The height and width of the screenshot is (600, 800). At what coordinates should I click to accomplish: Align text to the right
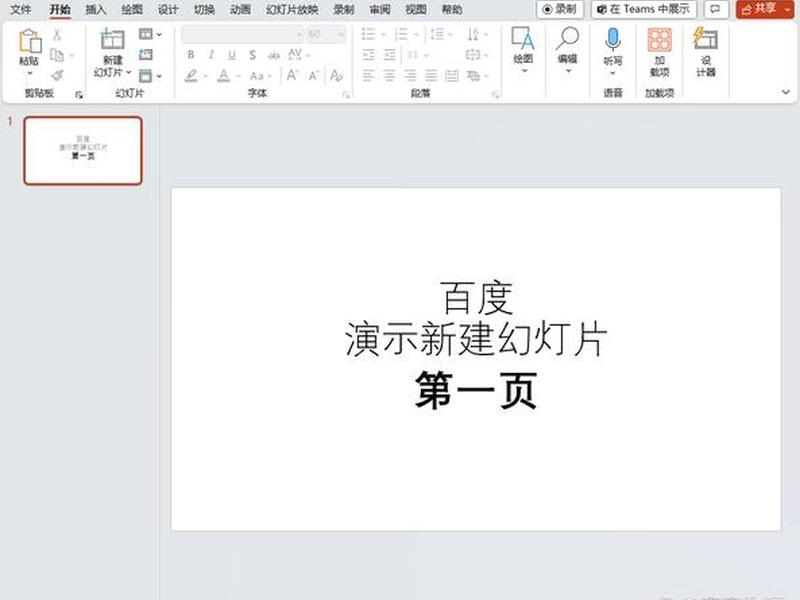pos(410,76)
